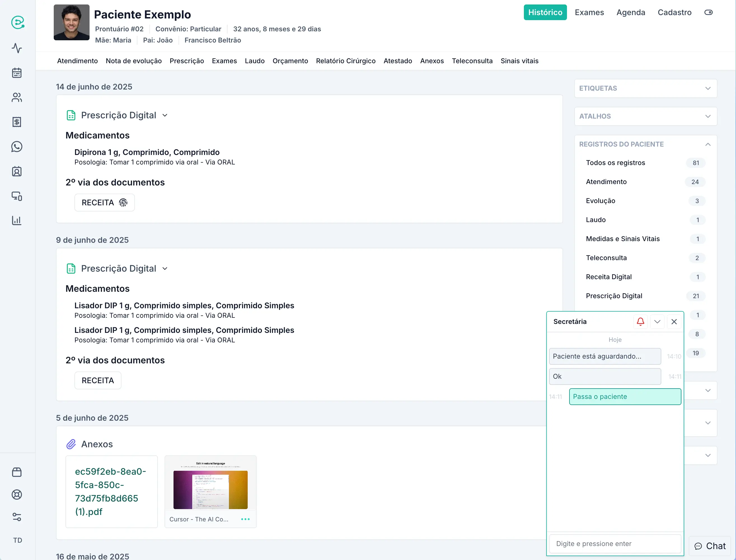Image resolution: width=736 pixels, height=560 pixels.
Task: Open the calendar icon in sidebar
Action: click(x=17, y=73)
